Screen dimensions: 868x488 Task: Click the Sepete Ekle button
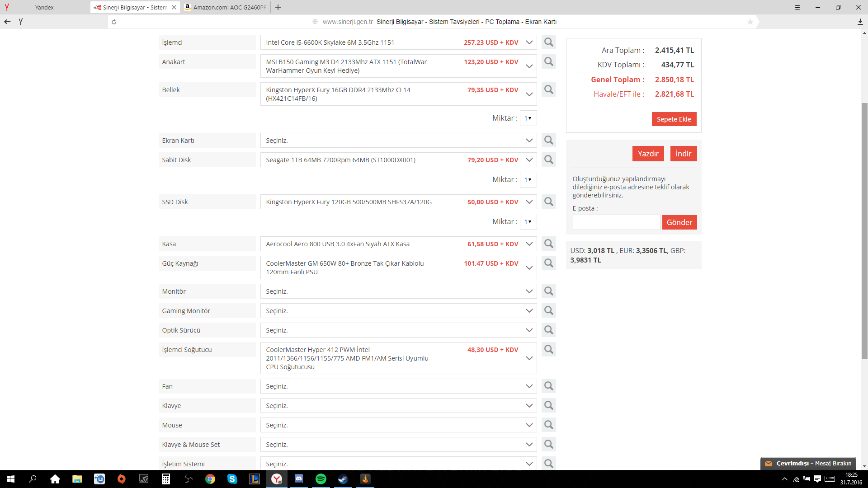(674, 119)
